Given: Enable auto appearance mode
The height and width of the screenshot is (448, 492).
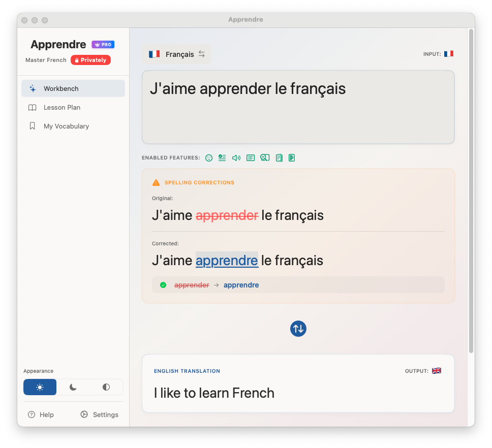Looking at the screenshot, I should (105, 387).
